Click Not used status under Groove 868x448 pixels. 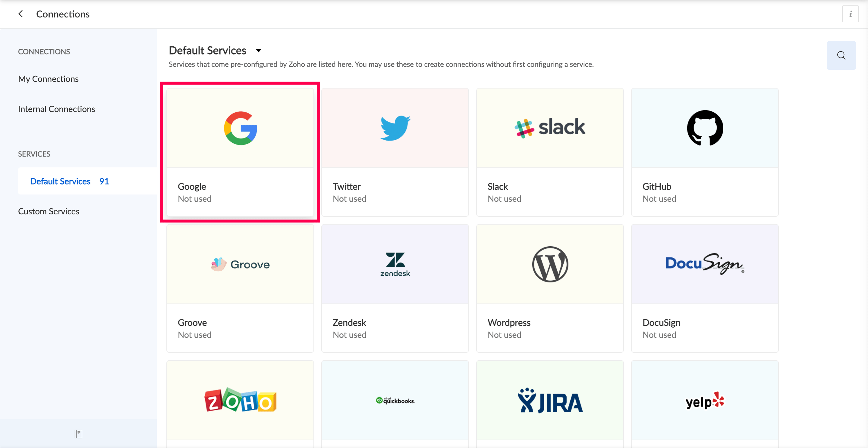194,334
